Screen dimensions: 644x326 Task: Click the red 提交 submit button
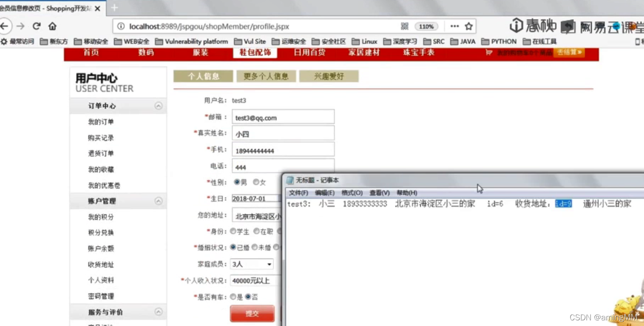252,313
